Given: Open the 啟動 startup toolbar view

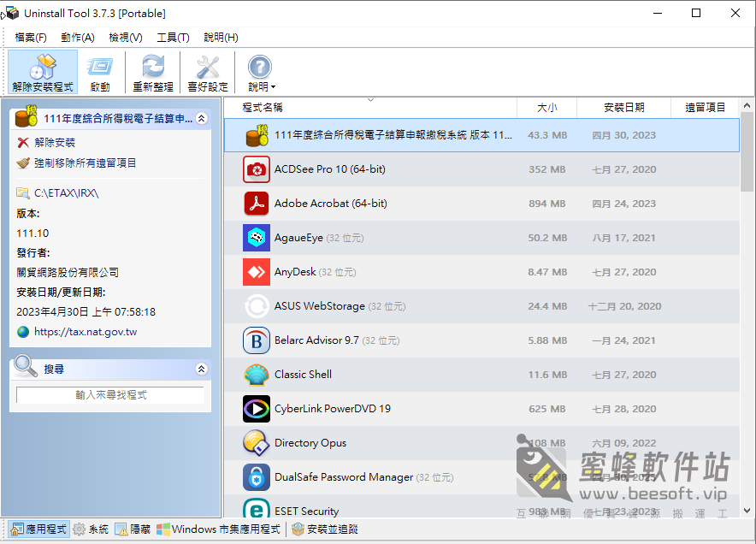Looking at the screenshot, I should 100,73.
